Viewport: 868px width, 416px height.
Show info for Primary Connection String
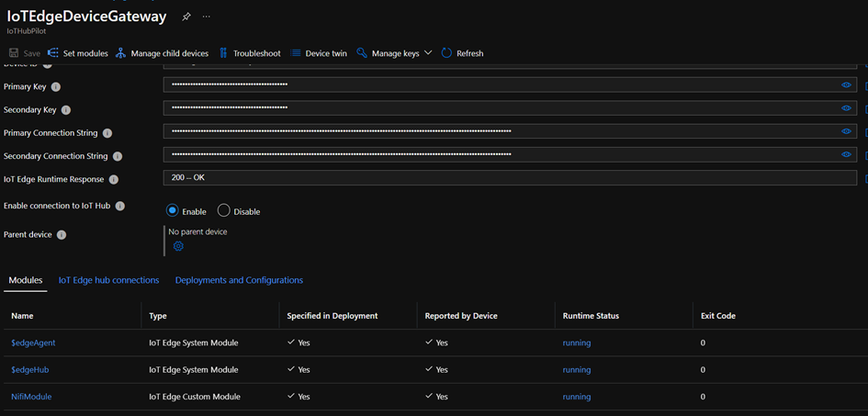click(107, 133)
